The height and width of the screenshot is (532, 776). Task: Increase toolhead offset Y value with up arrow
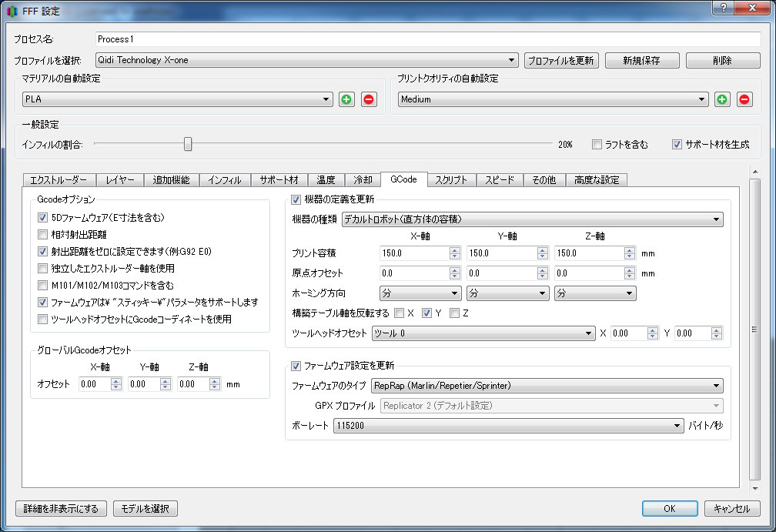717,330
